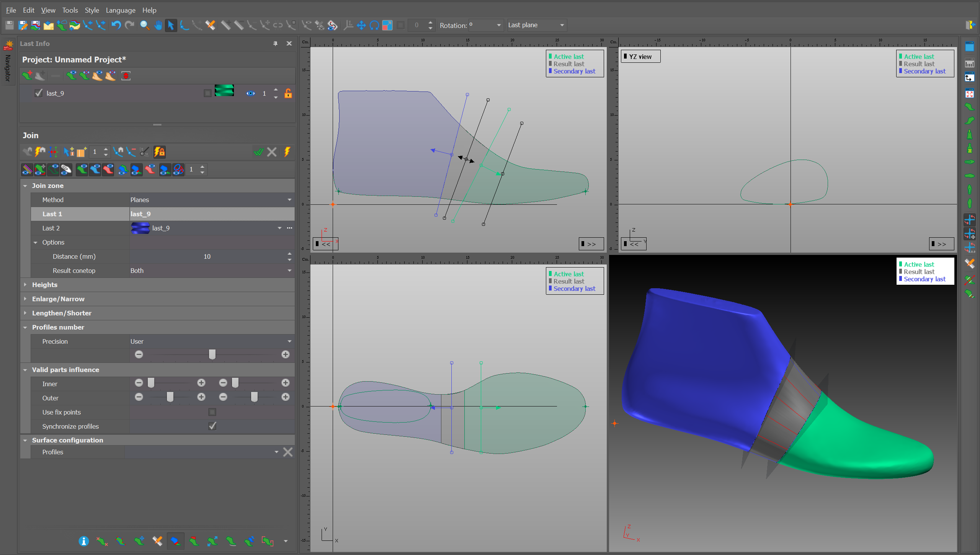This screenshot has height=555, width=980.
Task: Cancel join with the X icon
Action: point(272,152)
